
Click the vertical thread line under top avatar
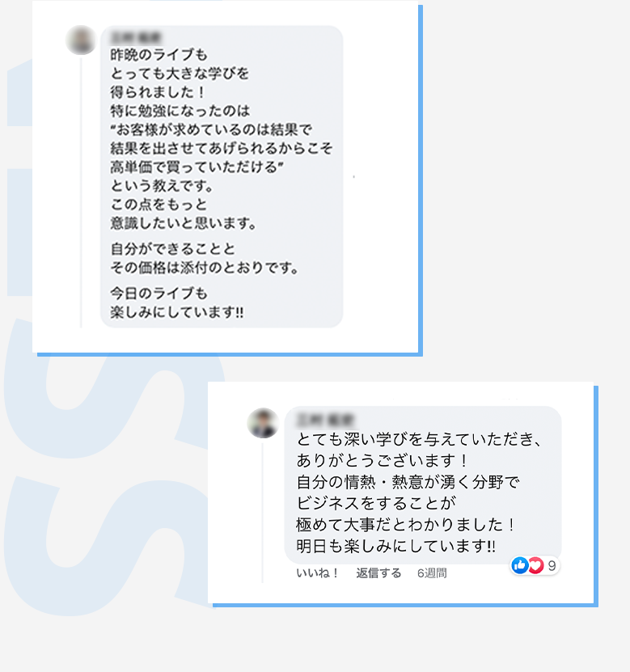81,192
